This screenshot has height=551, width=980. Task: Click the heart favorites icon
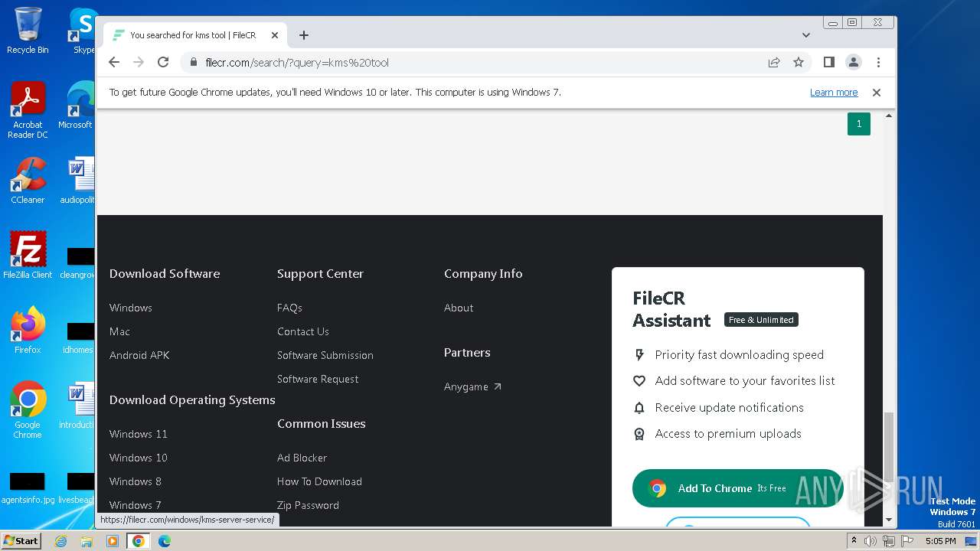(639, 380)
